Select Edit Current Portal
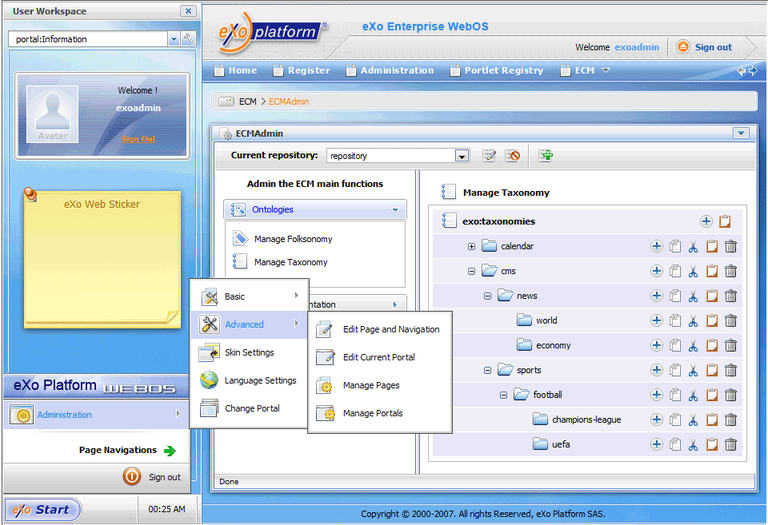This screenshot has width=768, height=525. (380, 358)
